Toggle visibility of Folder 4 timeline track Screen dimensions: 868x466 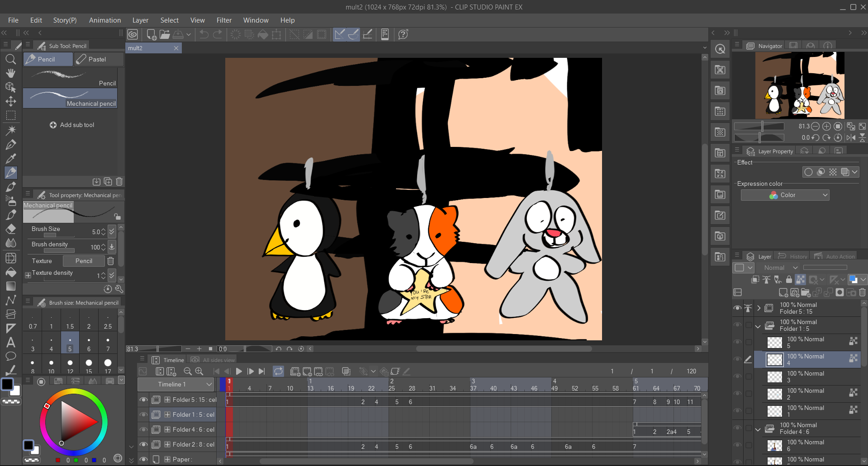click(x=143, y=429)
